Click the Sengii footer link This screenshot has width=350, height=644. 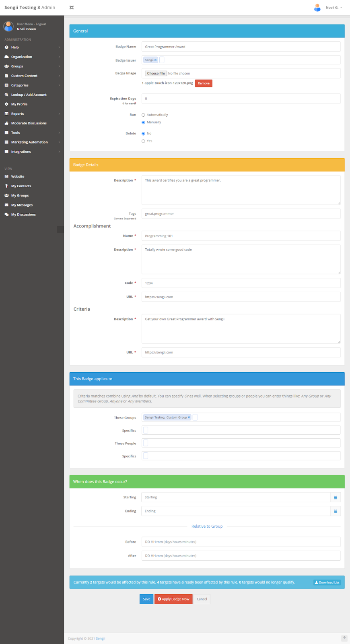101,638
